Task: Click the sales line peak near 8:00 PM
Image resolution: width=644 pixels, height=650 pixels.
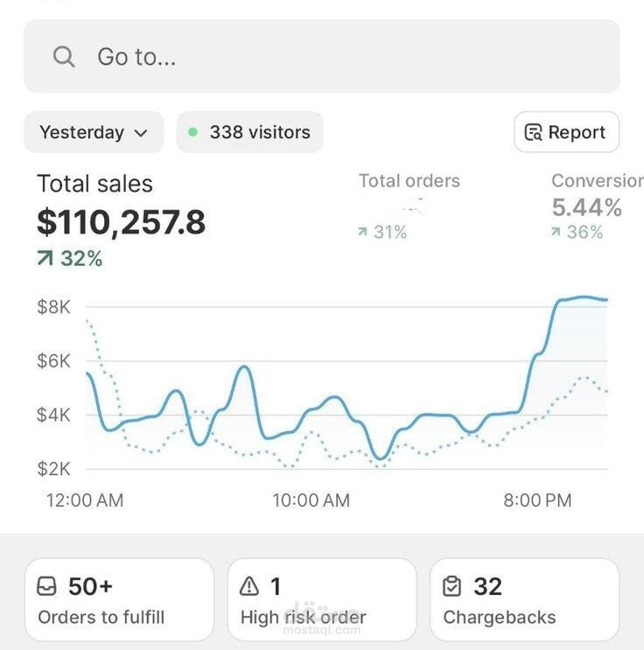Action: 581,298
